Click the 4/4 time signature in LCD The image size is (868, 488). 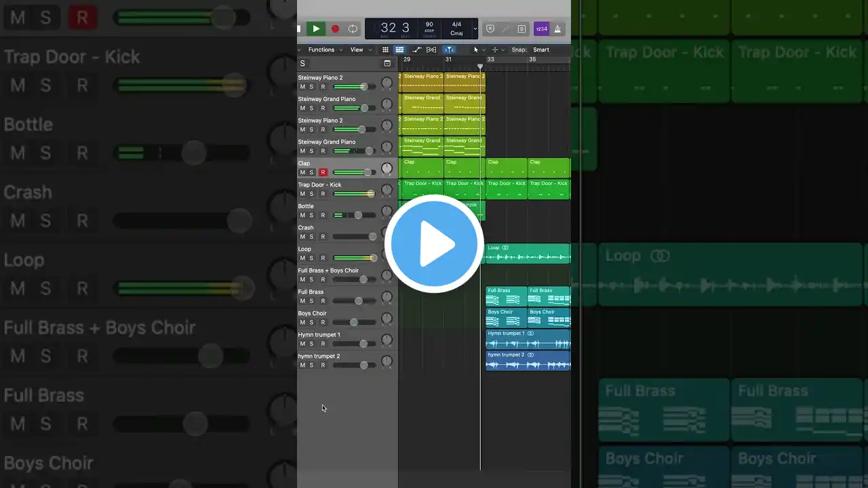coord(456,24)
